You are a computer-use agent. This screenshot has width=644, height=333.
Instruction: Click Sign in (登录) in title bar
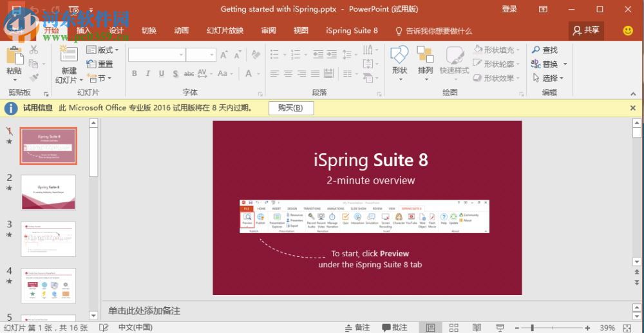tap(509, 9)
